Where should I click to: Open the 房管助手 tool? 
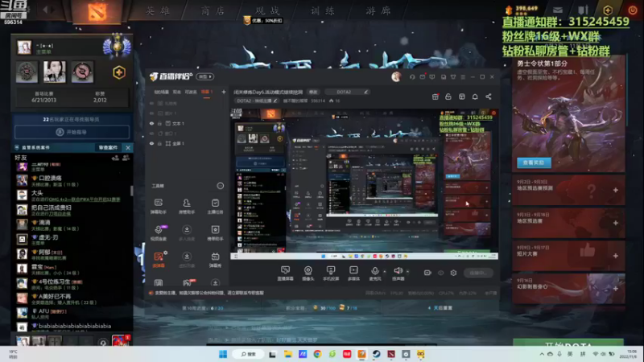(187, 206)
